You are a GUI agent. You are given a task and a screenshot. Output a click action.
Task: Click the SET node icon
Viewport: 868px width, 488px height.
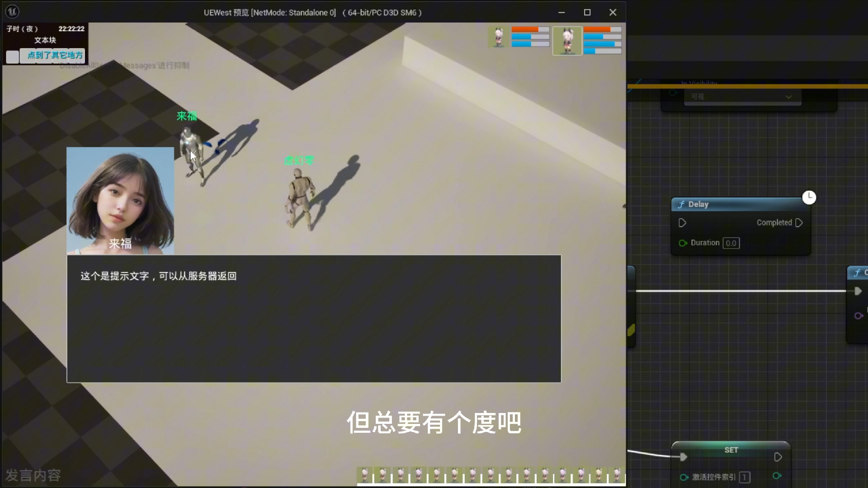point(731,450)
